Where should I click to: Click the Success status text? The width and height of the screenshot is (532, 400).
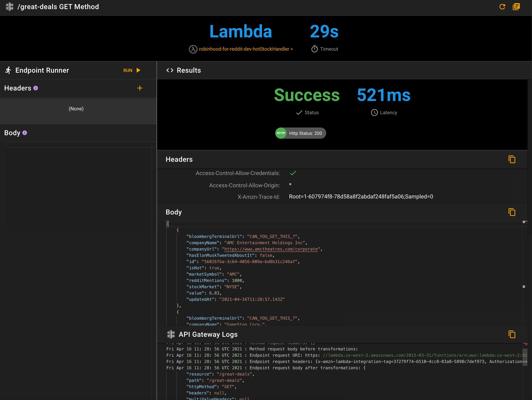[307, 95]
